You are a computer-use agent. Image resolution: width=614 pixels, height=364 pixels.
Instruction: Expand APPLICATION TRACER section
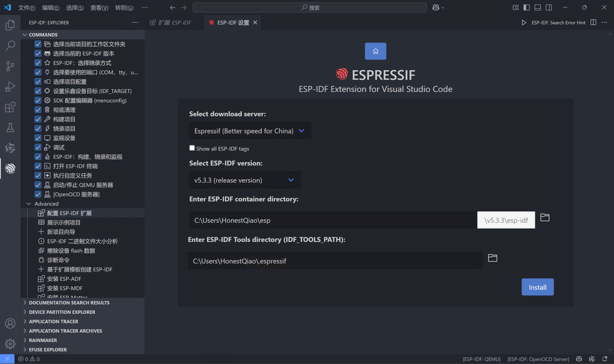[83, 321]
